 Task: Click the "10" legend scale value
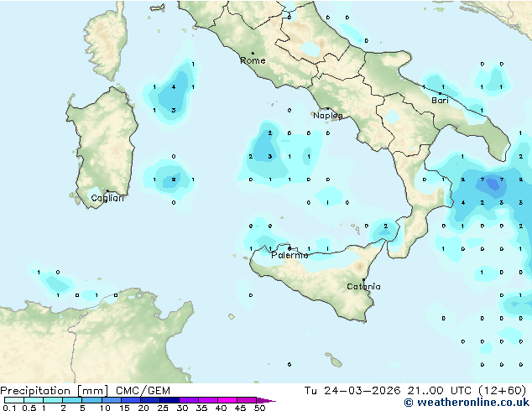click(105, 408)
